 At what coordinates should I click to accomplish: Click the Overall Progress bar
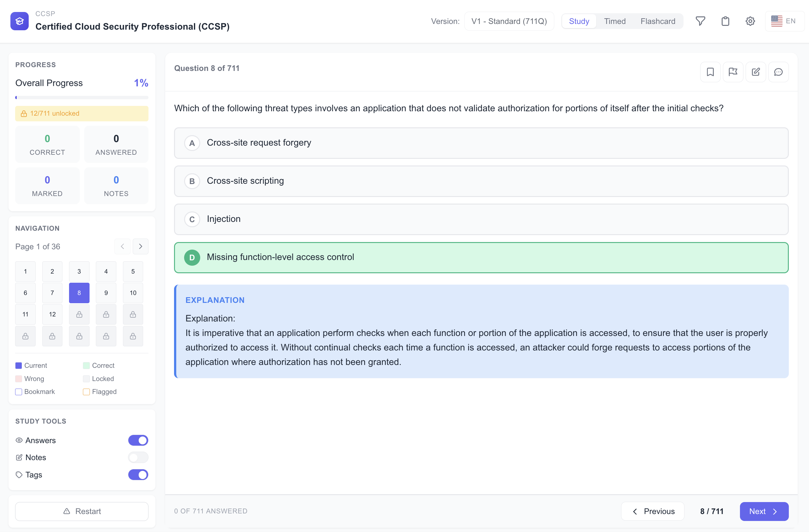coord(82,97)
